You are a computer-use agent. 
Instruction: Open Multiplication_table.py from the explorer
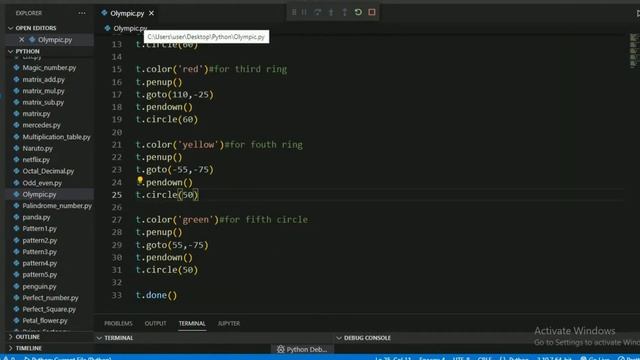tap(56, 137)
